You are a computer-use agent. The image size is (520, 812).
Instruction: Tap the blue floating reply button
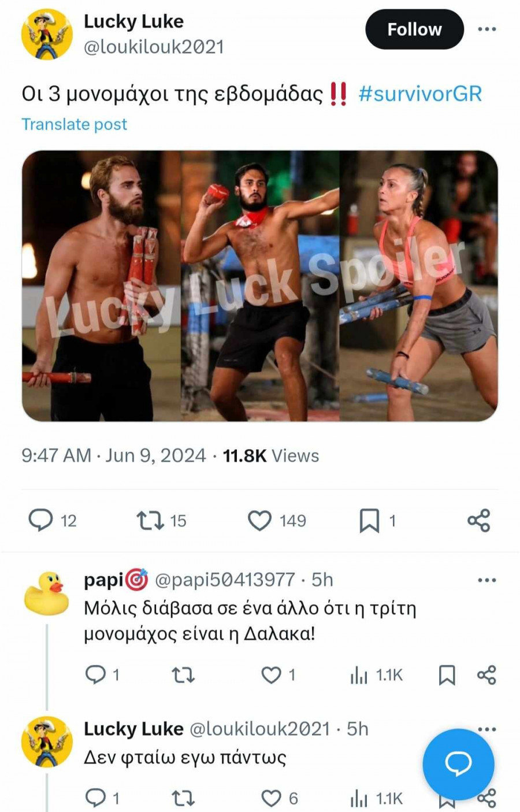[x=458, y=764]
